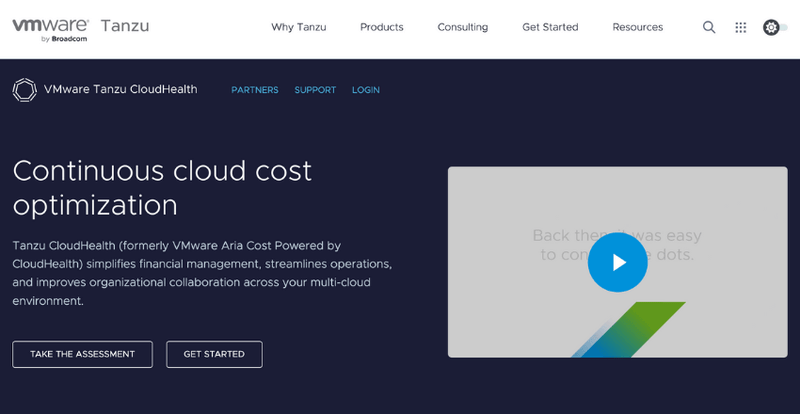The width and height of the screenshot is (800, 414).
Task: Go to the SUPPORT link
Action: [x=315, y=90]
